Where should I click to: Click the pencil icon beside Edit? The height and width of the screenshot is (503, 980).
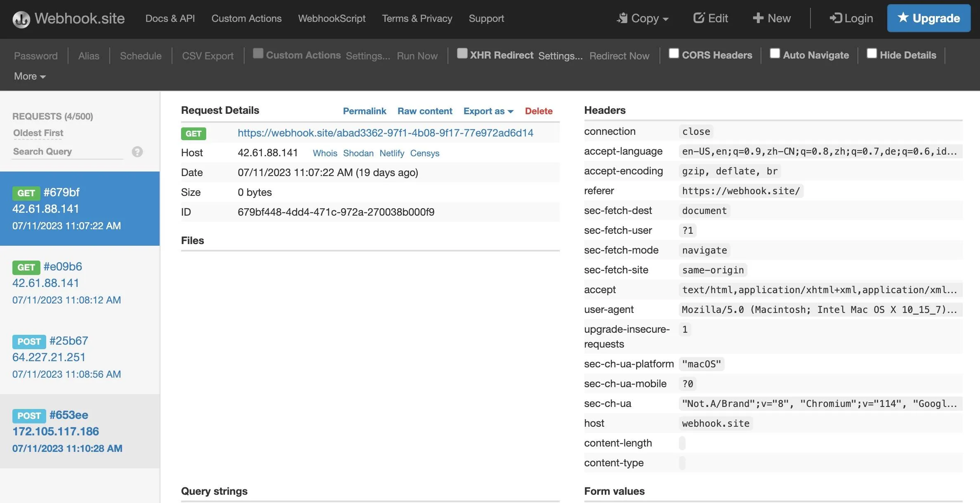pos(699,18)
